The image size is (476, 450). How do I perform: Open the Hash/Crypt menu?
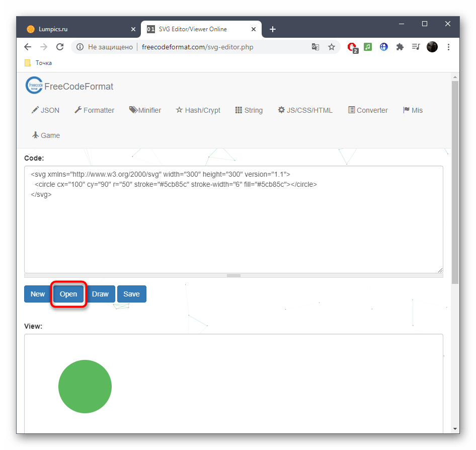point(198,110)
